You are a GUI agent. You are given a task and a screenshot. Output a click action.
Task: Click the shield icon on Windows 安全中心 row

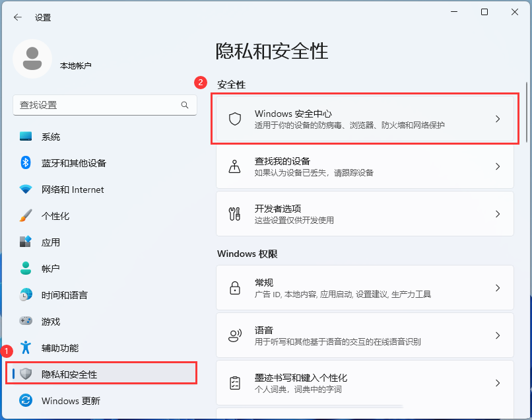234,119
